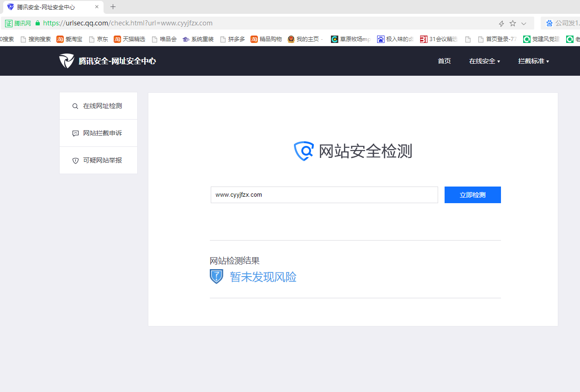Click the green 证 certificate badge
Screen dimensions: 580x392
pyautogui.click(x=9, y=23)
